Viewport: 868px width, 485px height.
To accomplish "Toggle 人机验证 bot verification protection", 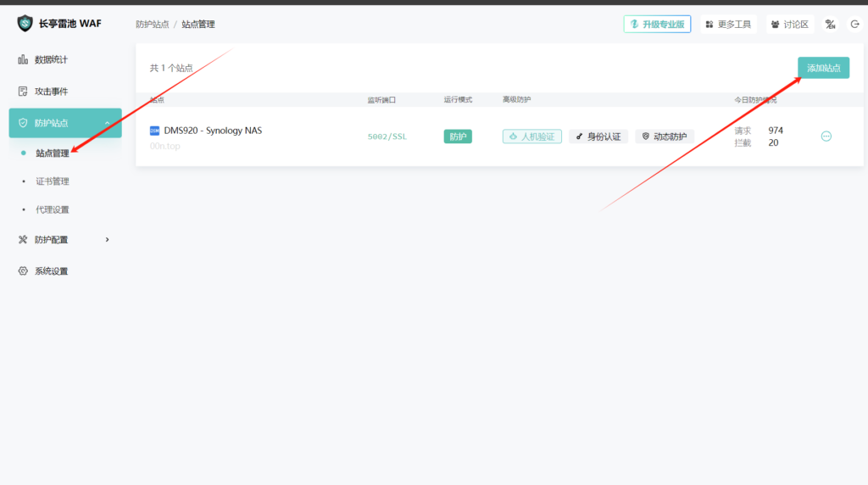I will pyautogui.click(x=531, y=137).
